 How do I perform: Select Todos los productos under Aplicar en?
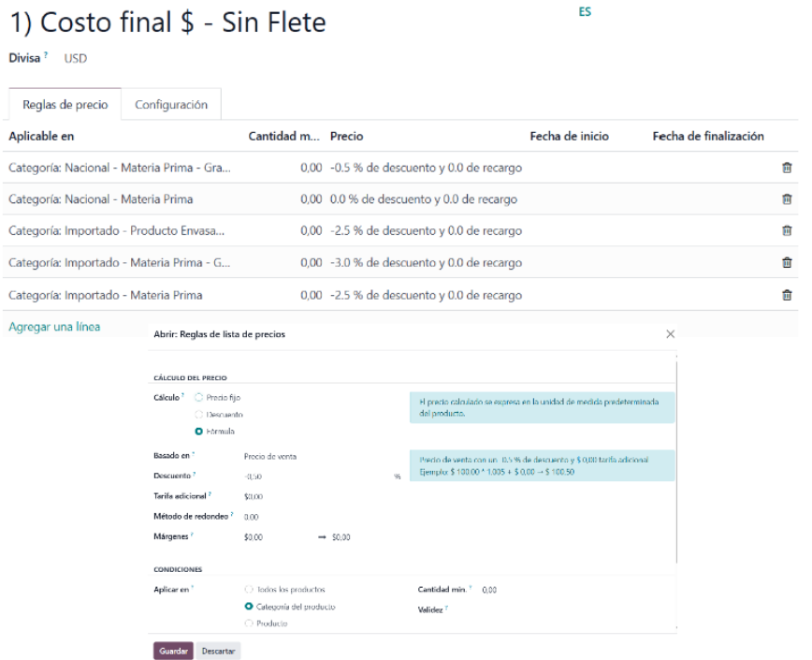[248, 590]
